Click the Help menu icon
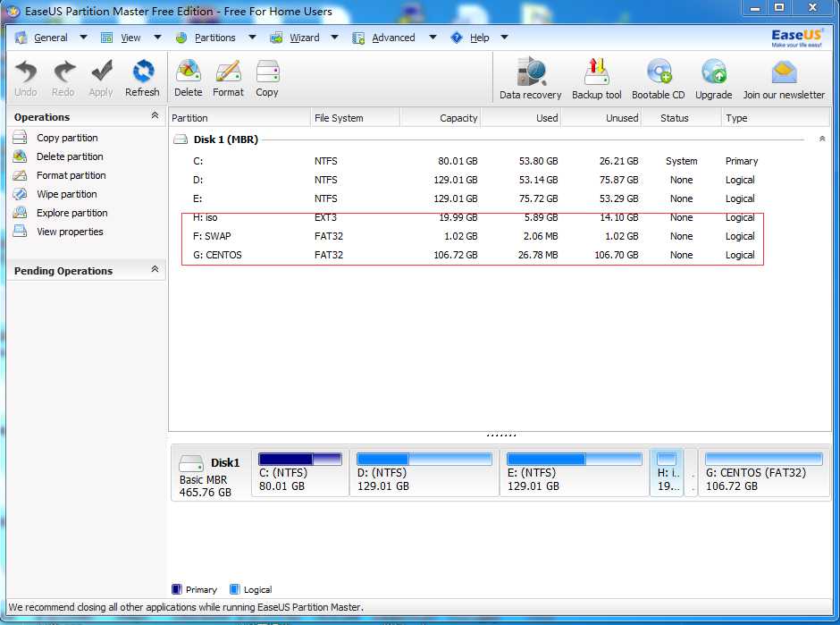The height and width of the screenshot is (625, 840). (457, 38)
